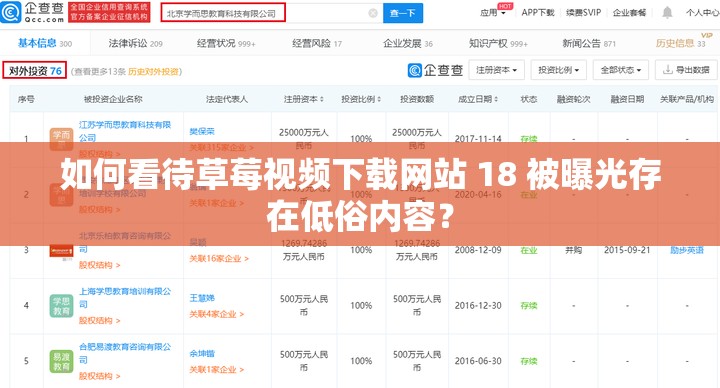Switch to the 法律诉讼 tab
This screenshot has width=720, height=388.
(135, 44)
